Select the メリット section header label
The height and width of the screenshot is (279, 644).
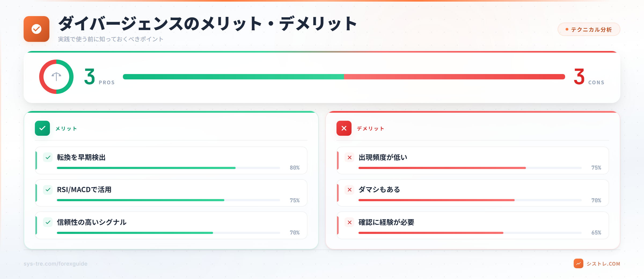point(66,129)
